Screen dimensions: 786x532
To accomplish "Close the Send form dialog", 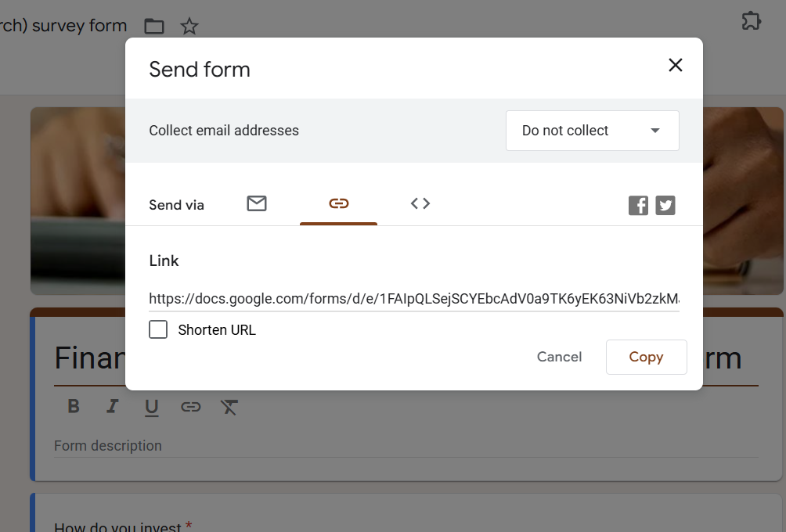I will (x=676, y=66).
